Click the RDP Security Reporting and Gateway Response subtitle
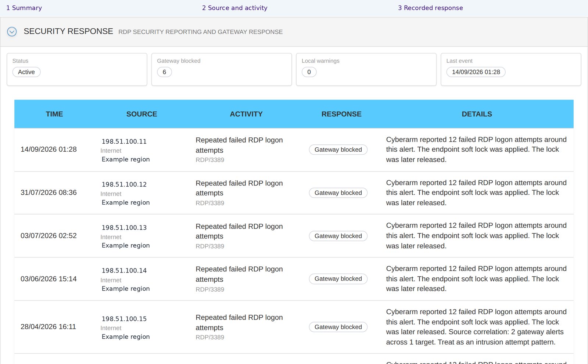 200,32
